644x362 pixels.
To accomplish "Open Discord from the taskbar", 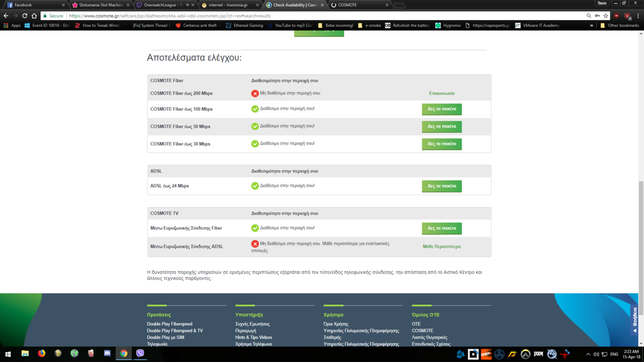I will [107, 354].
